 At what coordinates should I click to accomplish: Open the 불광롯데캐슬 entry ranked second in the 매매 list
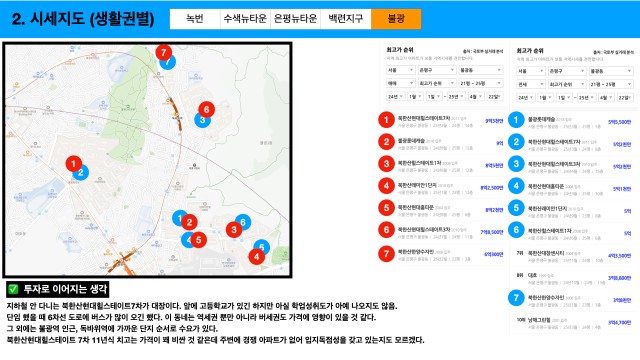(442, 143)
